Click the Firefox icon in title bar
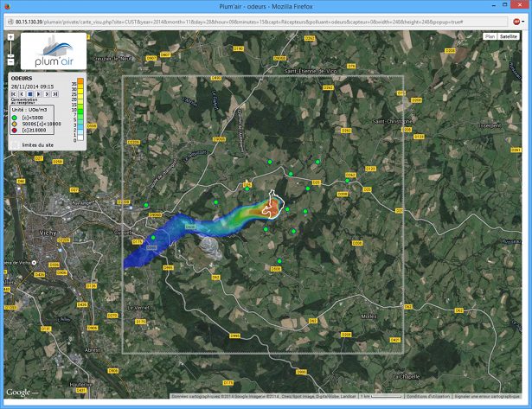Screen dimensions: 532x409 coord(8,6)
